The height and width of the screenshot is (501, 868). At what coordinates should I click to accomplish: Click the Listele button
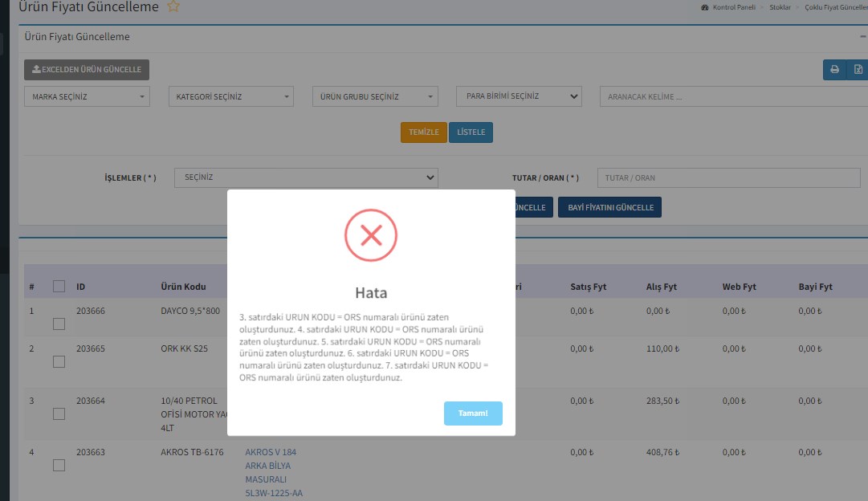click(471, 132)
